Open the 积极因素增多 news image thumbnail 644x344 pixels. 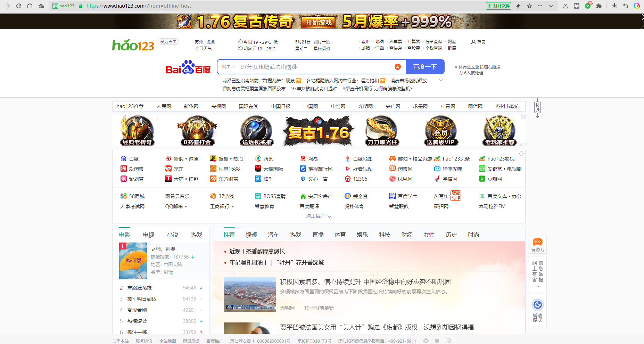[x=250, y=294]
